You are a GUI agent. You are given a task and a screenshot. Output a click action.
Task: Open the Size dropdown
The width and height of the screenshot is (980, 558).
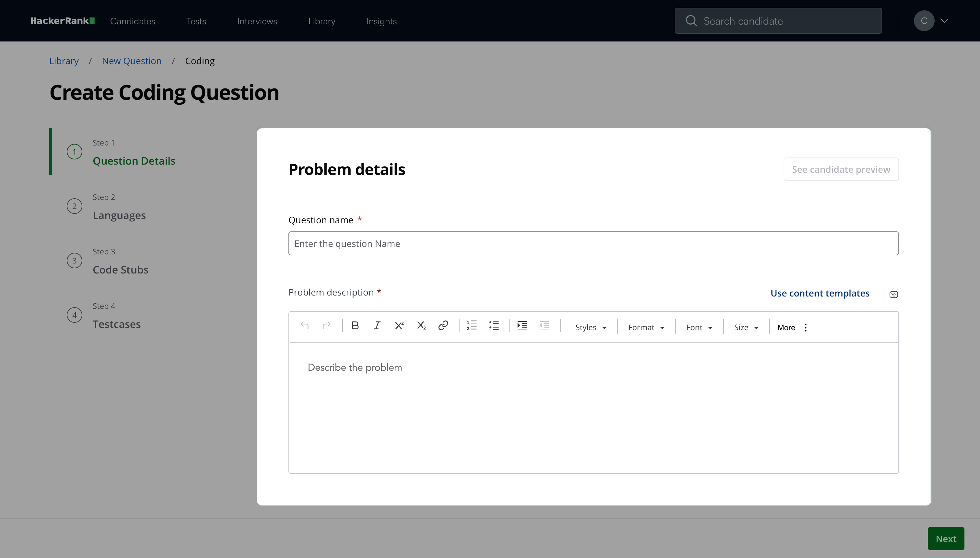pos(746,328)
